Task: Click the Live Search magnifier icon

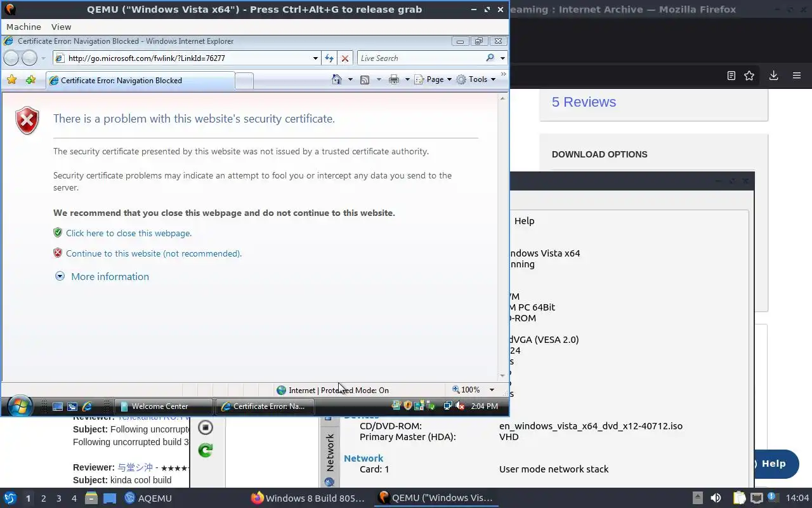Action: pyautogui.click(x=490, y=58)
